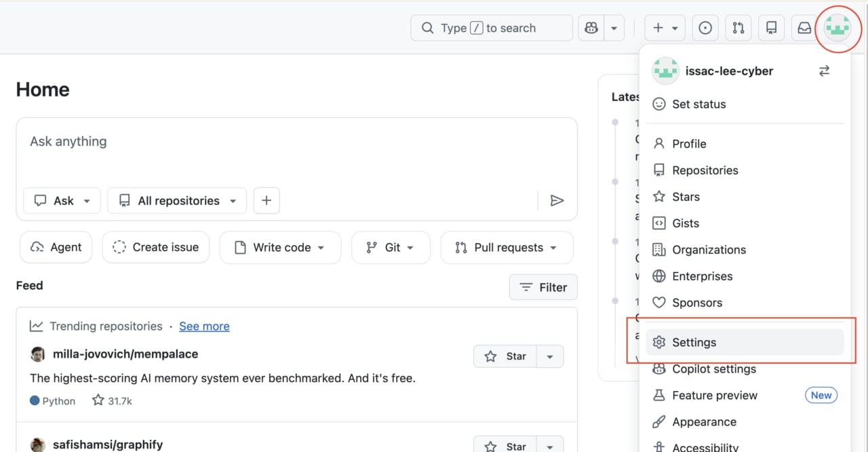The height and width of the screenshot is (452, 868).
Task: Open Organizations from the user menu
Action: click(745, 250)
